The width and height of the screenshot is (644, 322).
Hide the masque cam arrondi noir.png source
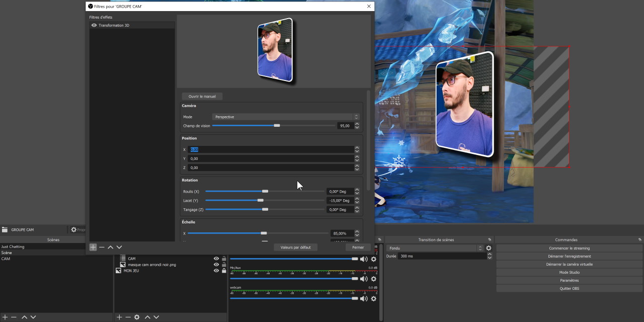[216, 264]
